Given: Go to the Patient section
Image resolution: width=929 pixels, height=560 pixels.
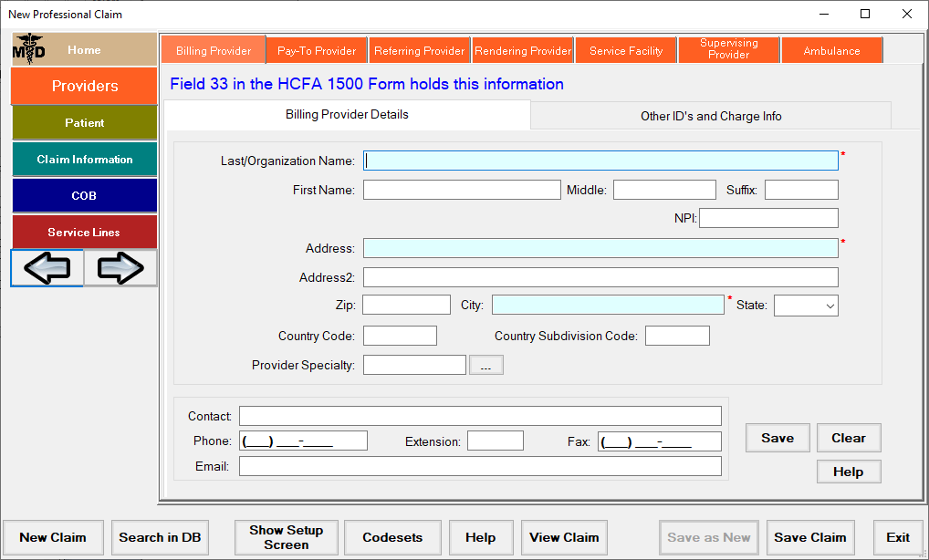Looking at the screenshot, I should pyautogui.click(x=84, y=122).
